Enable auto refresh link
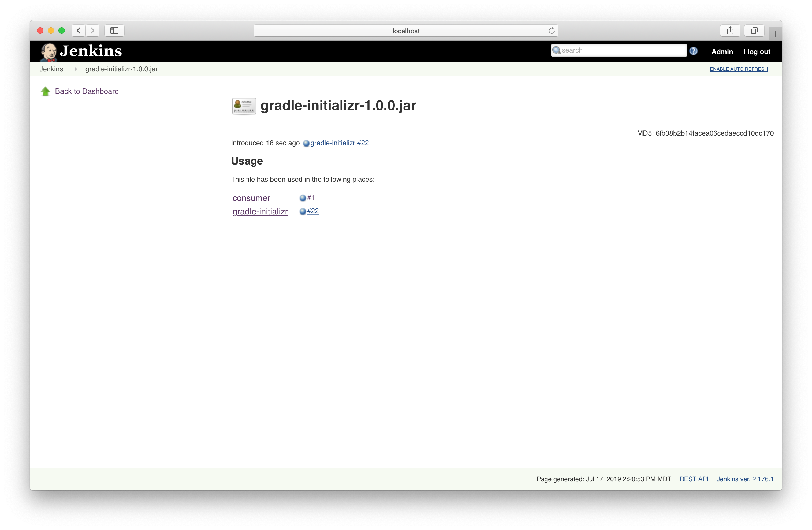Screen dimensions: 812x530 pos(739,69)
